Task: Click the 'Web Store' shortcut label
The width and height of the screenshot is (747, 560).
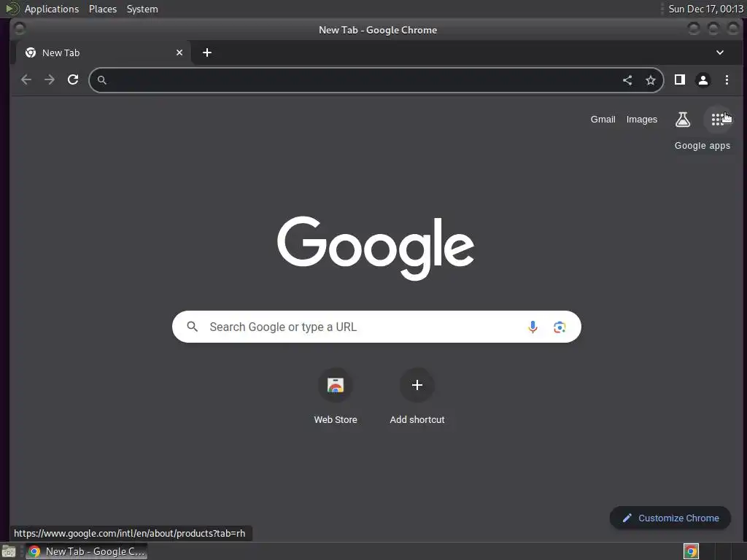Action: tap(336, 419)
